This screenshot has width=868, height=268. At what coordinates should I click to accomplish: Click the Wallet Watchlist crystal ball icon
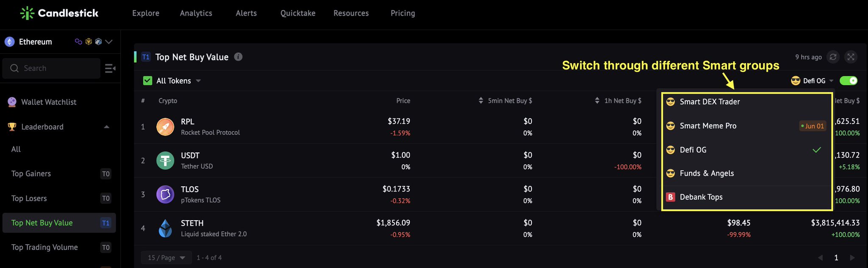[x=12, y=102]
